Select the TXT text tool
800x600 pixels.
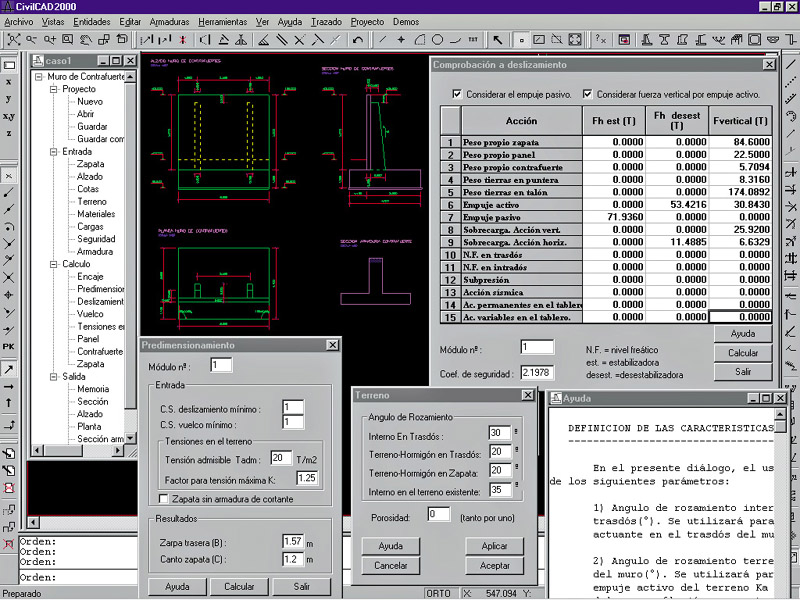(x=473, y=40)
